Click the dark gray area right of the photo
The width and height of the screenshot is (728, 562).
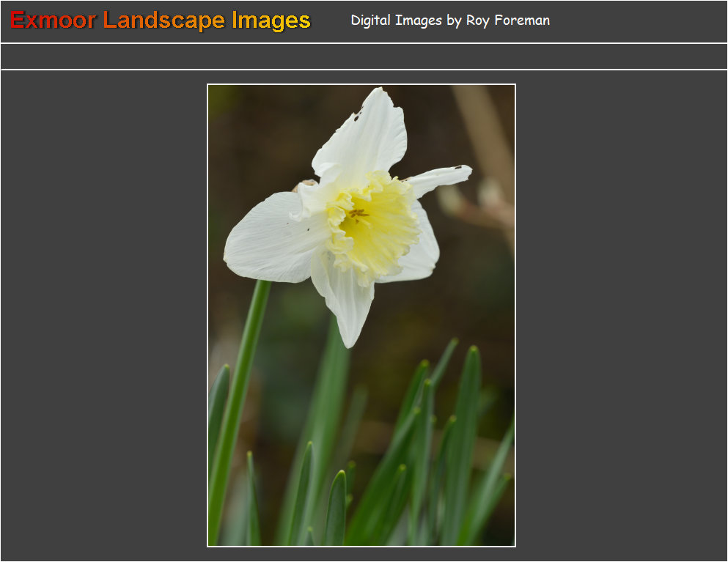622,315
